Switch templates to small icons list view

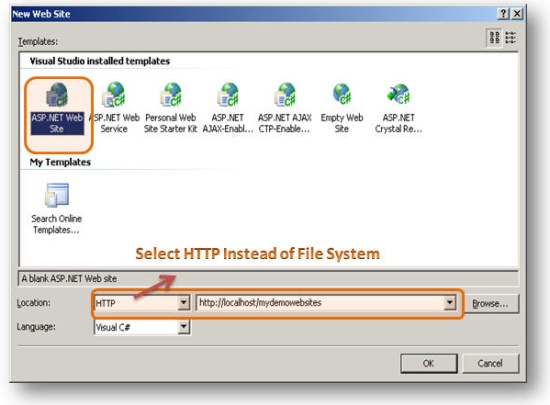click(x=511, y=38)
